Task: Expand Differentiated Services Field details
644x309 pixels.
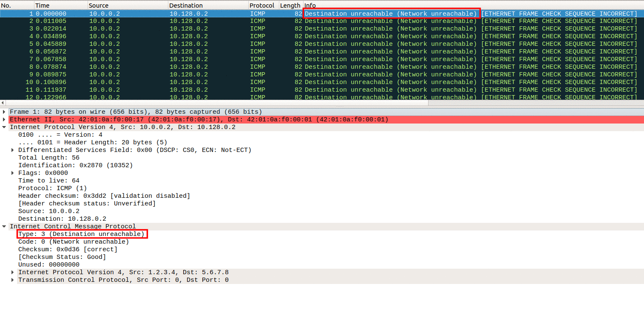Action: pyautogui.click(x=13, y=150)
